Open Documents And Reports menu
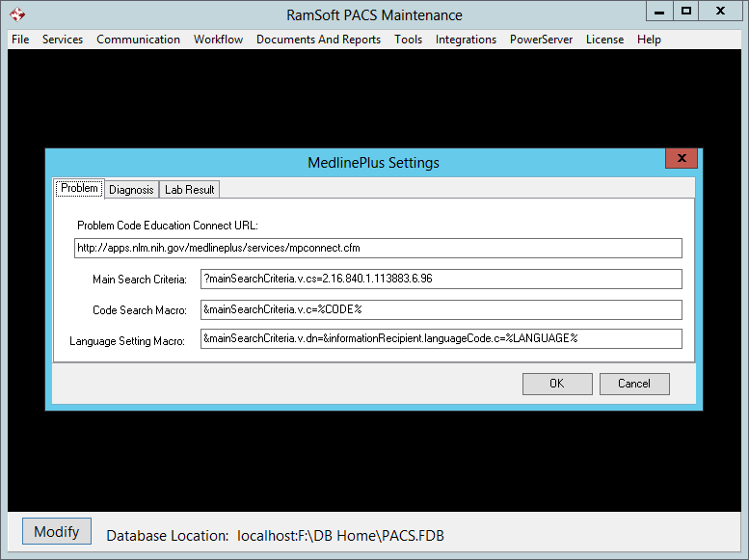749x560 pixels. click(318, 40)
